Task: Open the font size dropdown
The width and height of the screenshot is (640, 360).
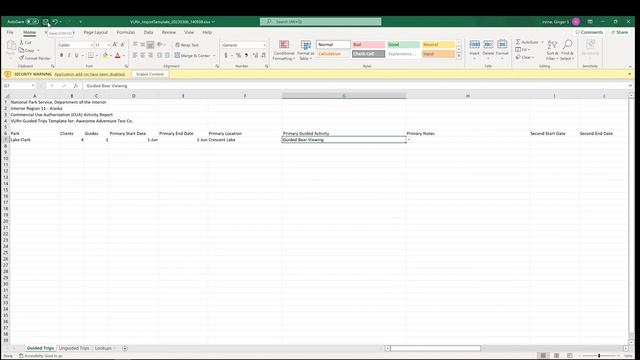Action: (109, 45)
